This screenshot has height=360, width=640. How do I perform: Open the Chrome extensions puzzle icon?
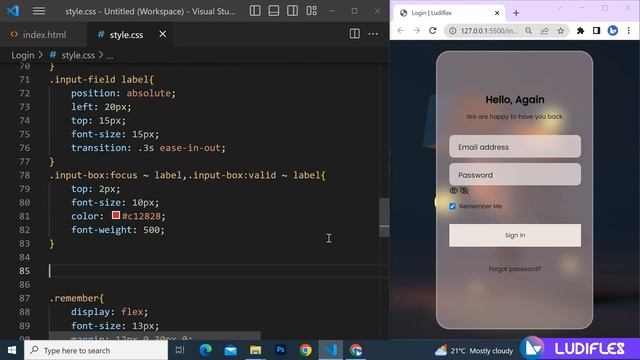coord(580,31)
